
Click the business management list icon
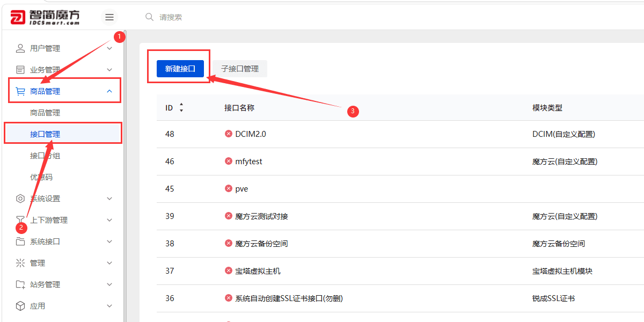coord(20,70)
